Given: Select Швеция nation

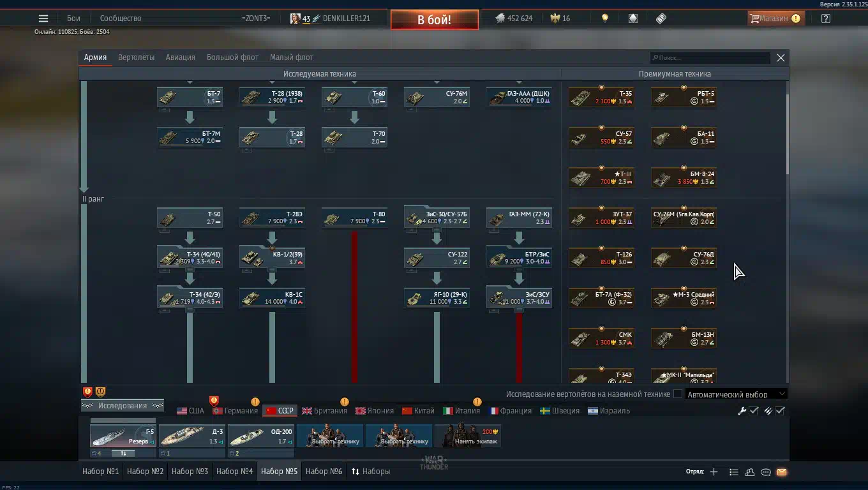Looking at the screenshot, I should (560, 411).
